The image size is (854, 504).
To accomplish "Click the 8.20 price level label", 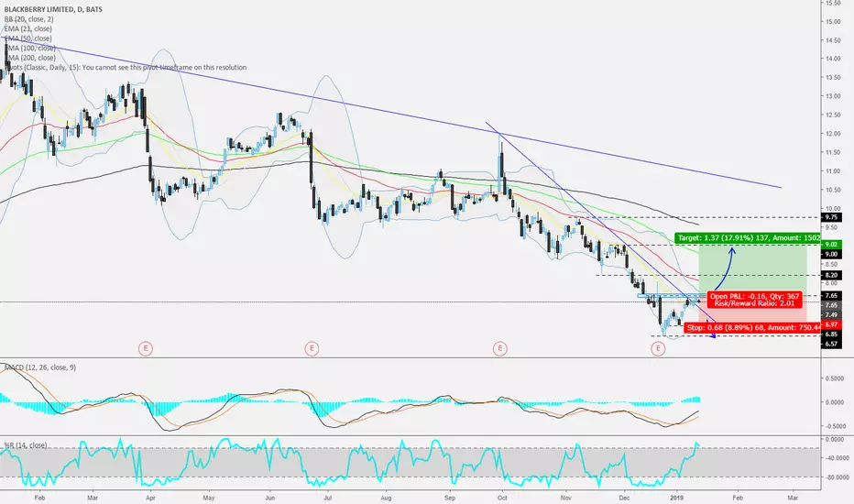I will tap(832, 275).
